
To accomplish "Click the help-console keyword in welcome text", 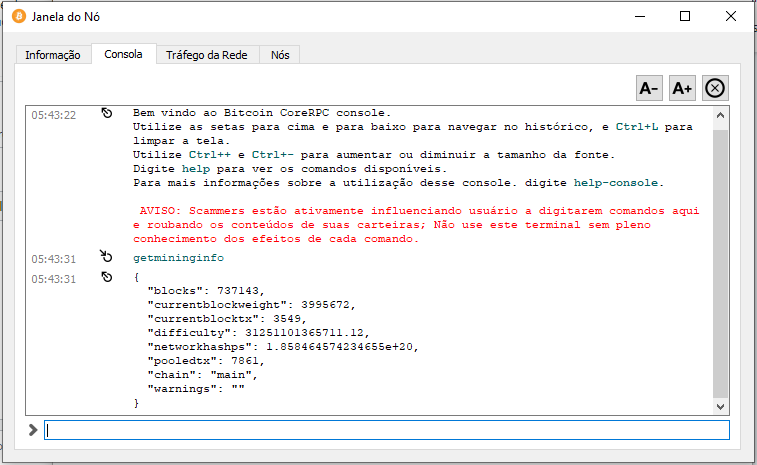I will (616, 183).
